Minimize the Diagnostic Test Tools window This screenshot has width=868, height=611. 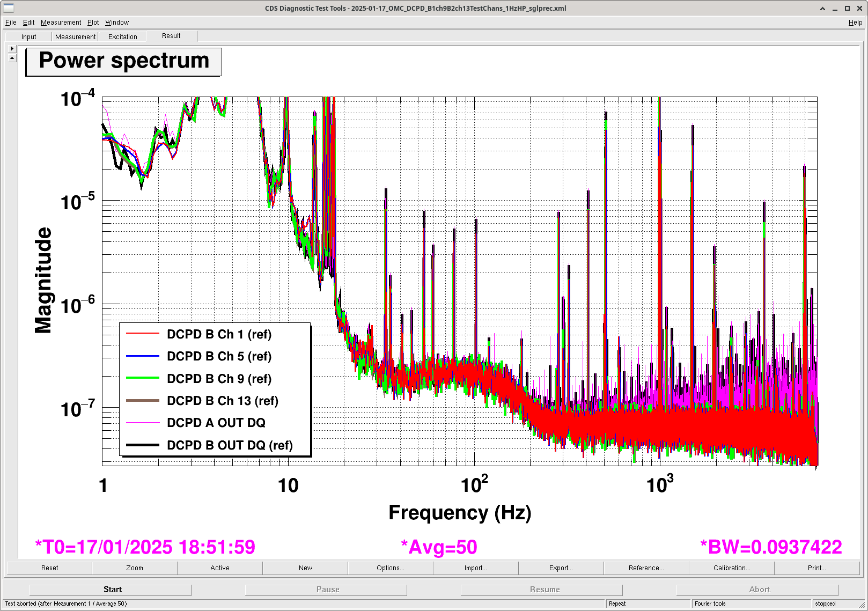[x=835, y=9]
